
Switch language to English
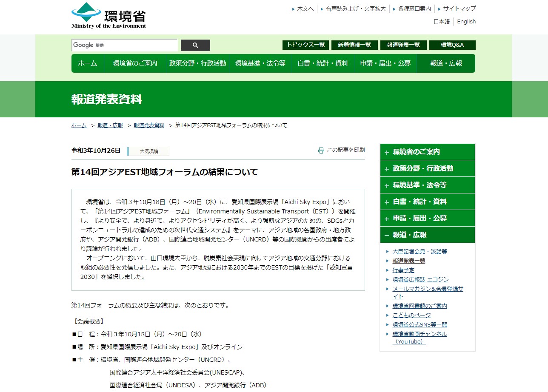tap(466, 22)
